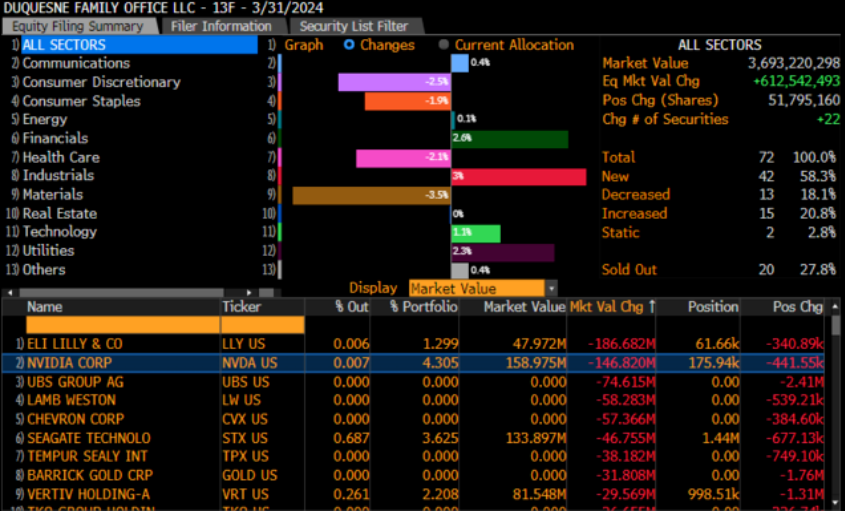Open the Security List Filter tab
This screenshot has height=514, width=845.
tap(354, 26)
